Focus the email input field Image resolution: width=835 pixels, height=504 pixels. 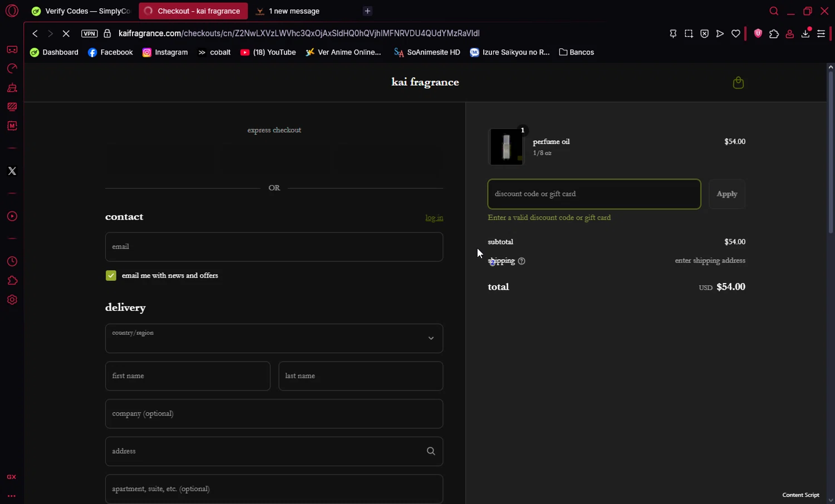coord(274,247)
